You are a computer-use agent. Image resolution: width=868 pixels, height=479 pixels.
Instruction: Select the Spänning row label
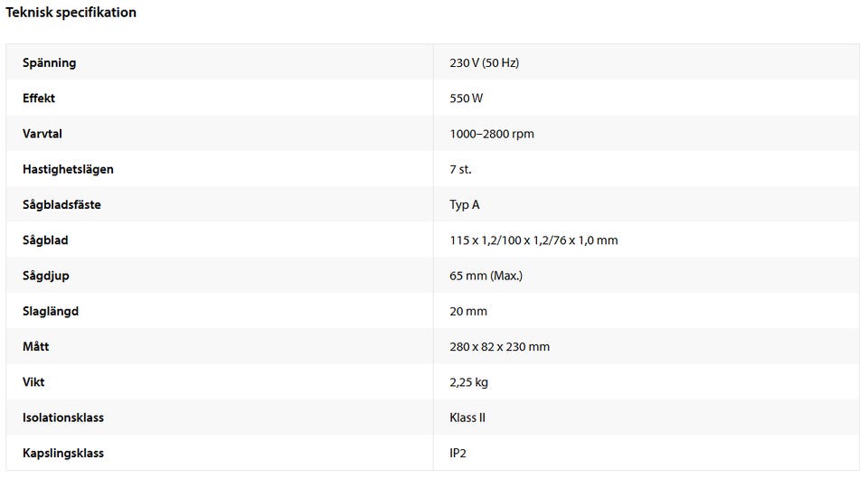(49, 63)
